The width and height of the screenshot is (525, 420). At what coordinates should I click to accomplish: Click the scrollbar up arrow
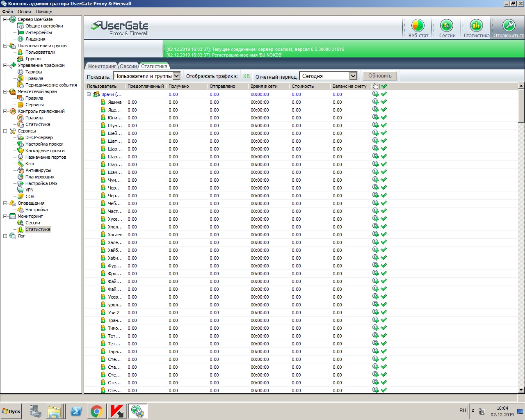coord(521,86)
